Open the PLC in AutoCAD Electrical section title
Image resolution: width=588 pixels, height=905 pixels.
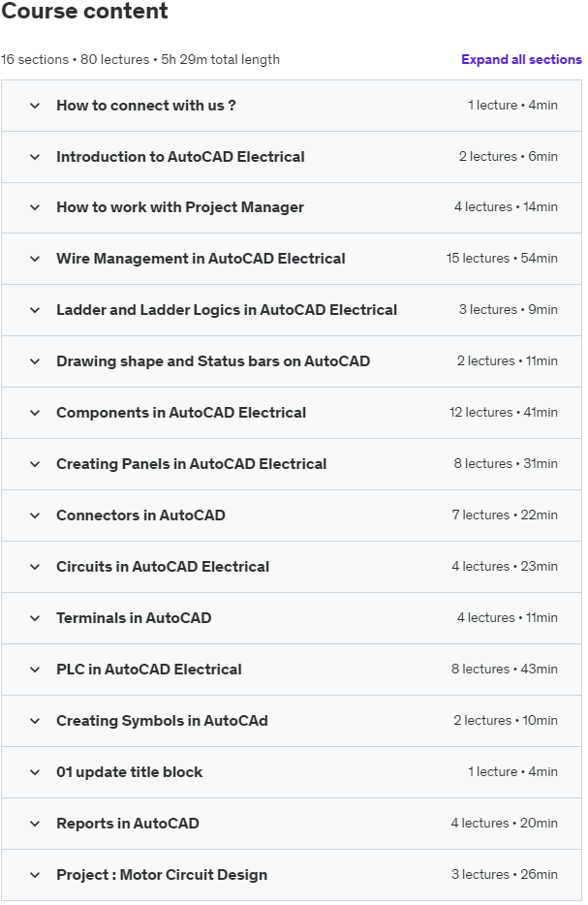149,670
